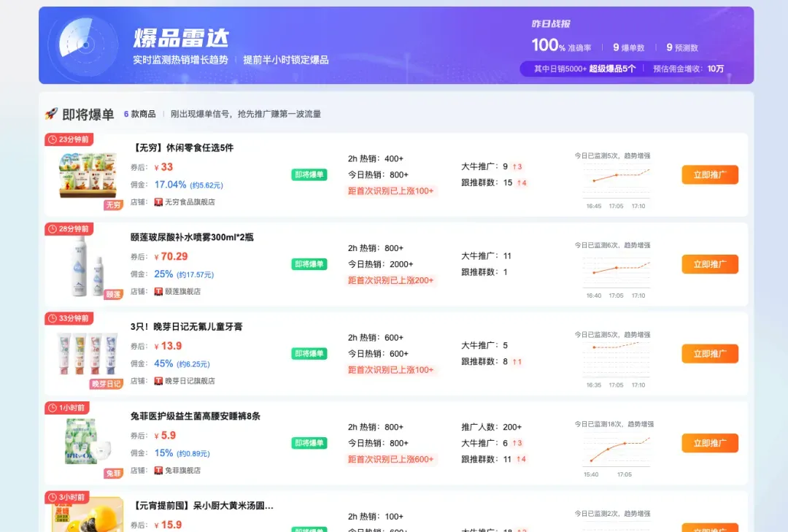Click trend chart in 无穷 row
The width and height of the screenshot is (788, 532).
coord(616,185)
